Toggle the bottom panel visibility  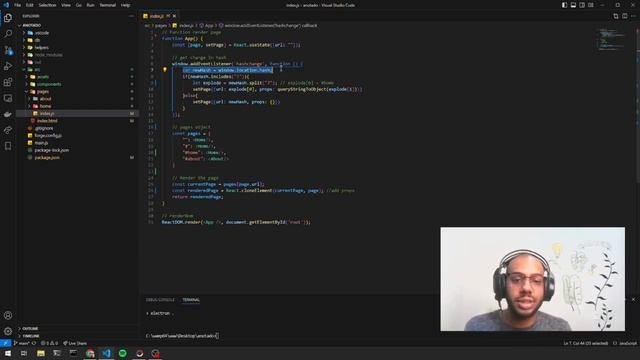[573, 5]
